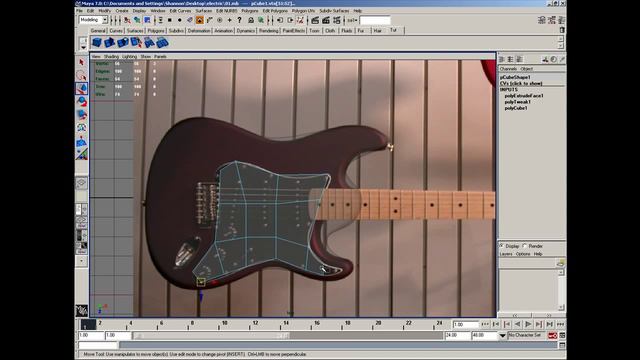The width and height of the screenshot is (640, 360).
Task: Open the shelf options arrow menu left of shelf
Action: (83, 47)
